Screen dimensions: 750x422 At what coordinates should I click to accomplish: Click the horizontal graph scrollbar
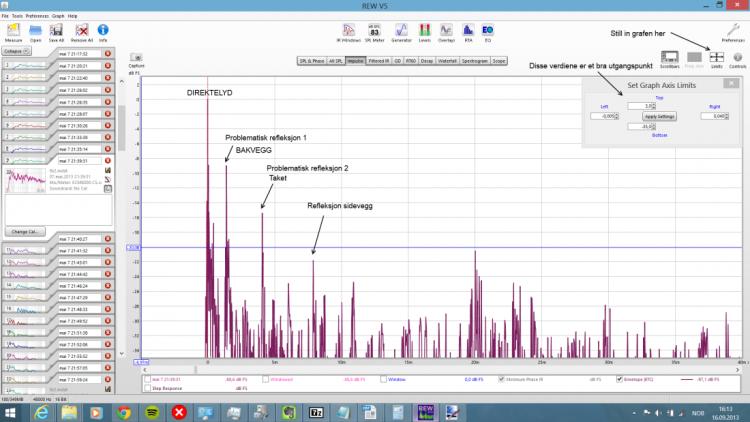click(440, 362)
